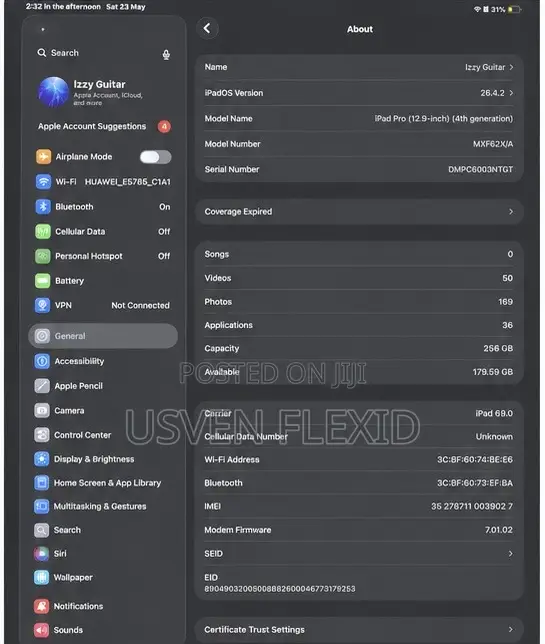
Task: Toggle the Airplane Mode switch
Action: (155, 156)
